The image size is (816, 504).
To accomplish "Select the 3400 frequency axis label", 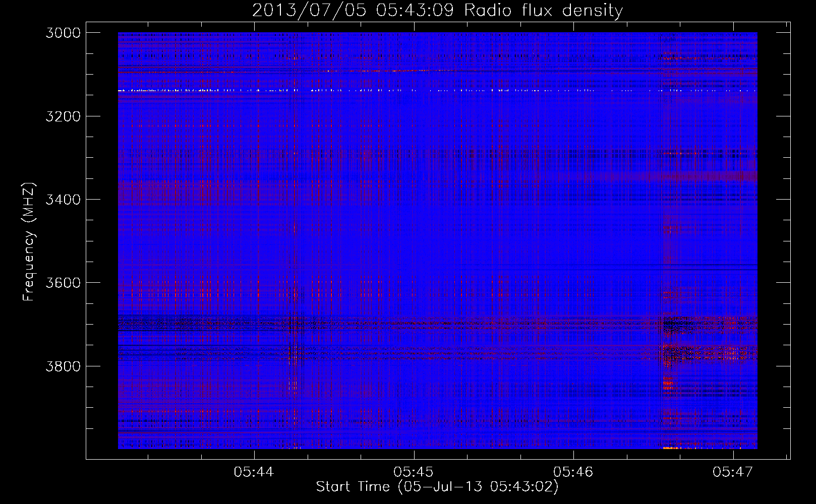I will (x=63, y=200).
